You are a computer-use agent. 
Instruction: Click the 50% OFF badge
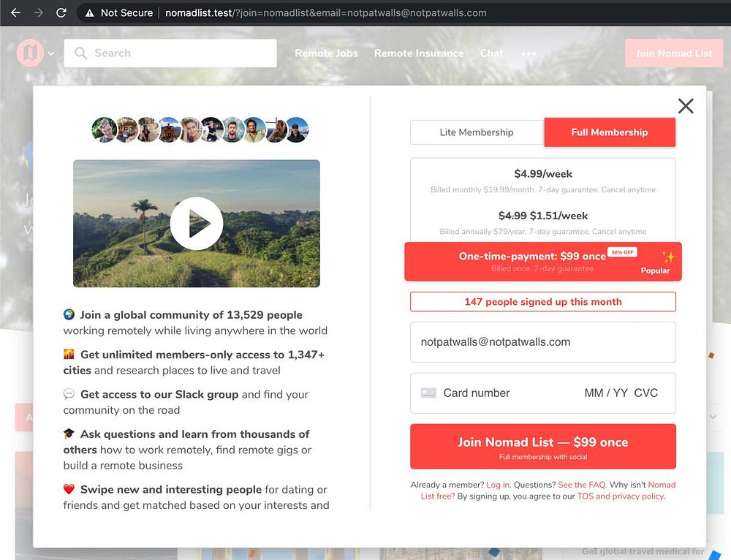click(622, 252)
